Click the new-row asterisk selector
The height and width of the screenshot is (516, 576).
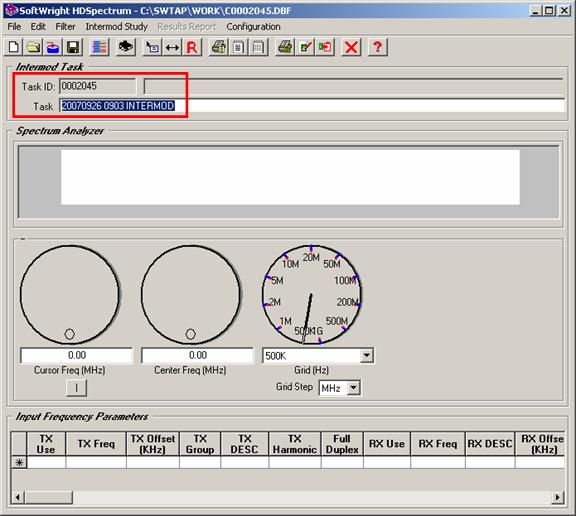[x=19, y=462]
